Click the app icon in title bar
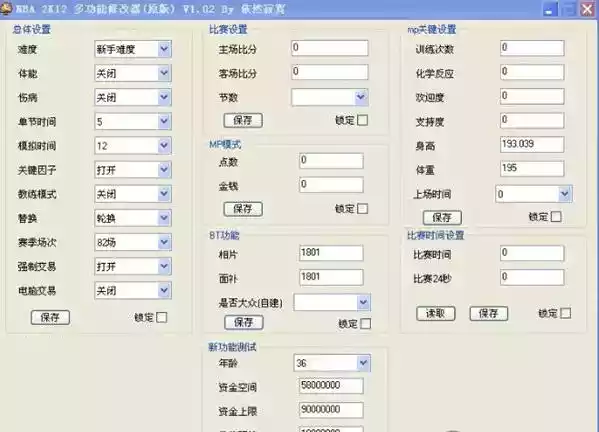The height and width of the screenshot is (432, 599). click(x=6, y=8)
